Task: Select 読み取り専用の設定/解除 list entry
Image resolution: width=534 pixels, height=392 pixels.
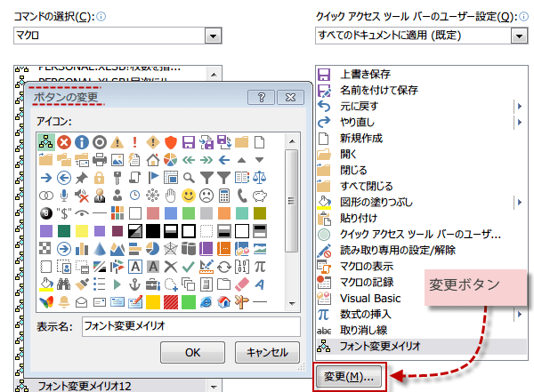Action: (422, 250)
